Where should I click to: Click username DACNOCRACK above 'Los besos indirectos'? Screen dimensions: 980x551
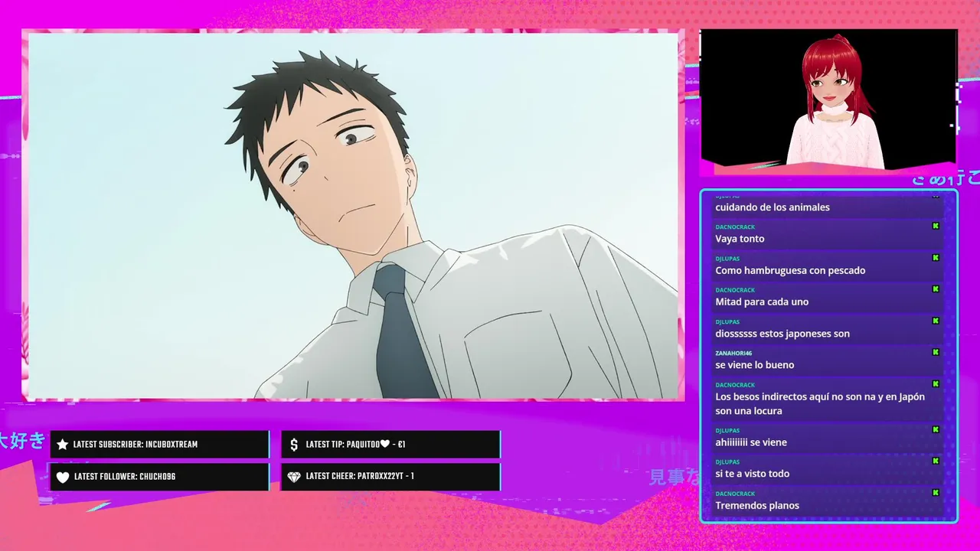735,384
